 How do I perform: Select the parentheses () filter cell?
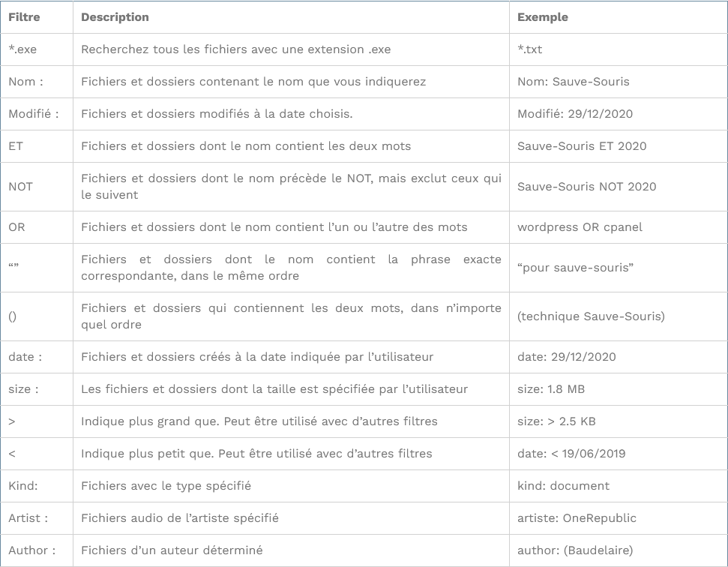click(x=12, y=316)
